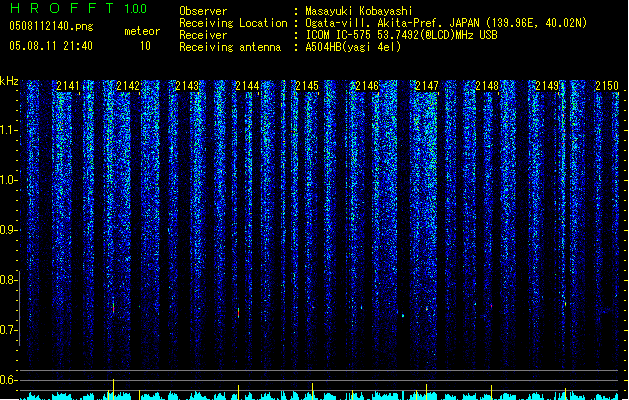Viewport: 629px width, 400px height.
Task: Click the kHz axis unit label
Action: [9, 81]
